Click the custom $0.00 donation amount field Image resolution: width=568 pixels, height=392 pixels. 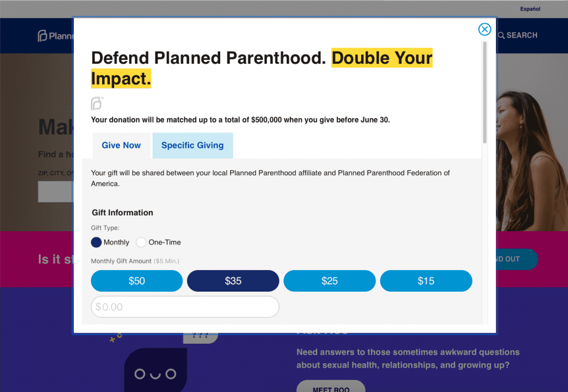(x=185, y=307)
